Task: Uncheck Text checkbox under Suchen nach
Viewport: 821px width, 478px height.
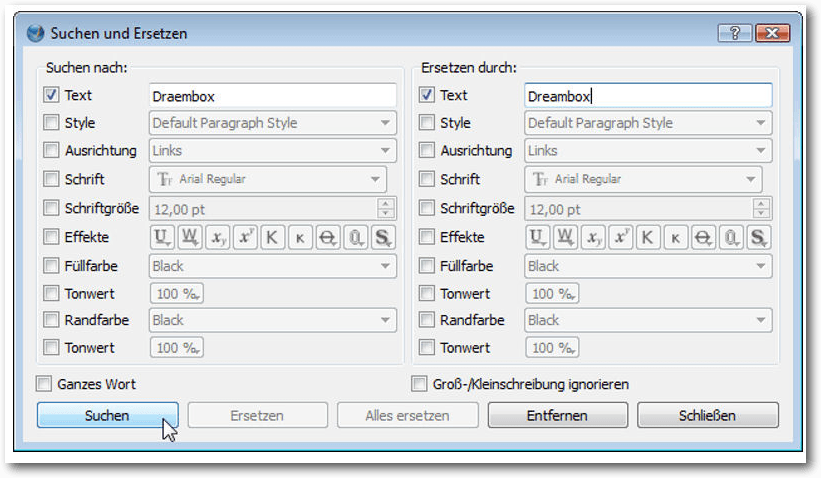Action: pos(51,95)
